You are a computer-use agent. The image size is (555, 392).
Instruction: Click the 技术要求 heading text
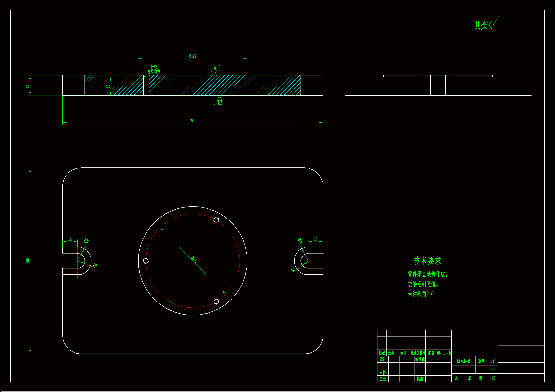click(x=427, y=261)
